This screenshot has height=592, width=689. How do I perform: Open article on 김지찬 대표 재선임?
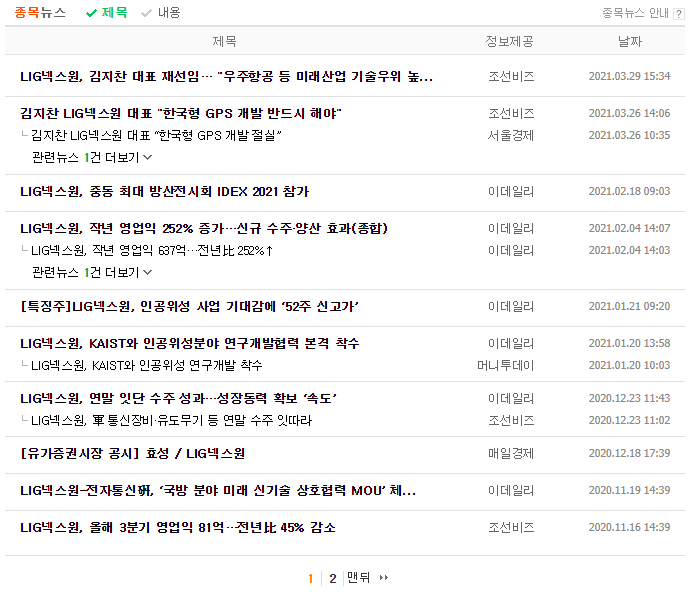coord(226,76)
